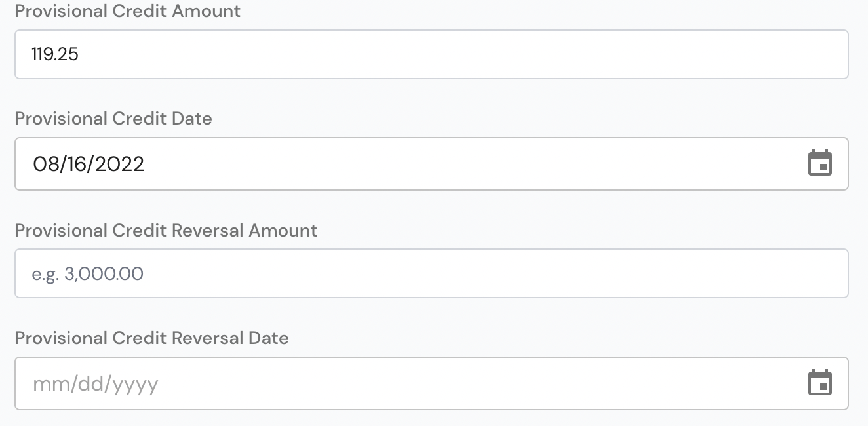The height and width of the screenshot is (426, 868).
Task: Click the Provisional Credit Date label
Action: point(113,119)
